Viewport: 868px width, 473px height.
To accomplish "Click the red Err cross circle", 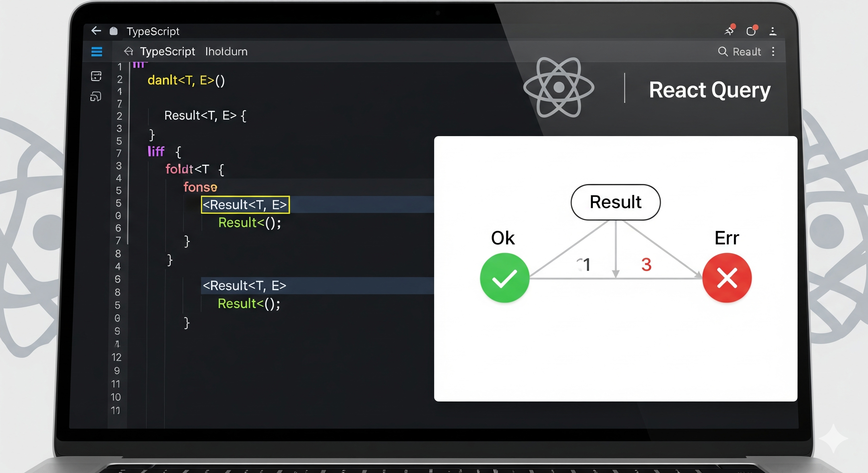I will (x=727, y=277).
